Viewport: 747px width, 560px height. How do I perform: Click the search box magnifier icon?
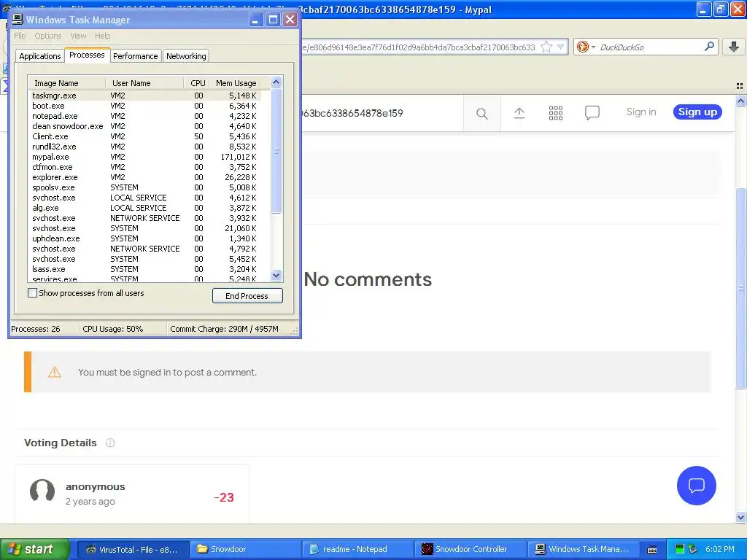coord(709,47)
